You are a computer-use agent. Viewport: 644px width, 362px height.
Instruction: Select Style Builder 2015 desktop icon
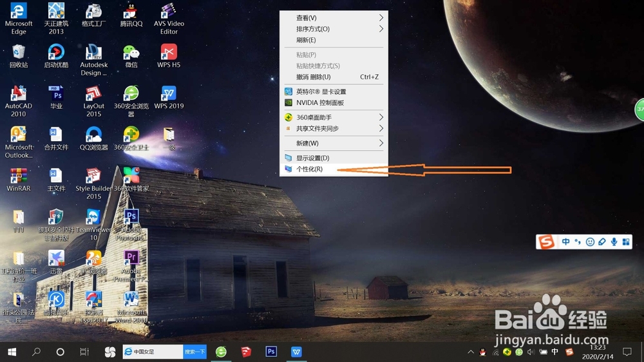[93, 184]
